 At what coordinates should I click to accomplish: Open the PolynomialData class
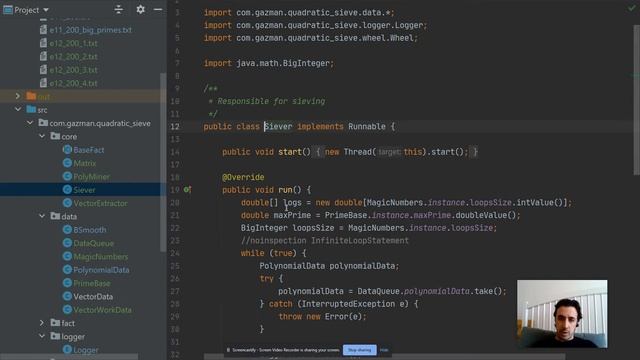(x=101, y=270)
